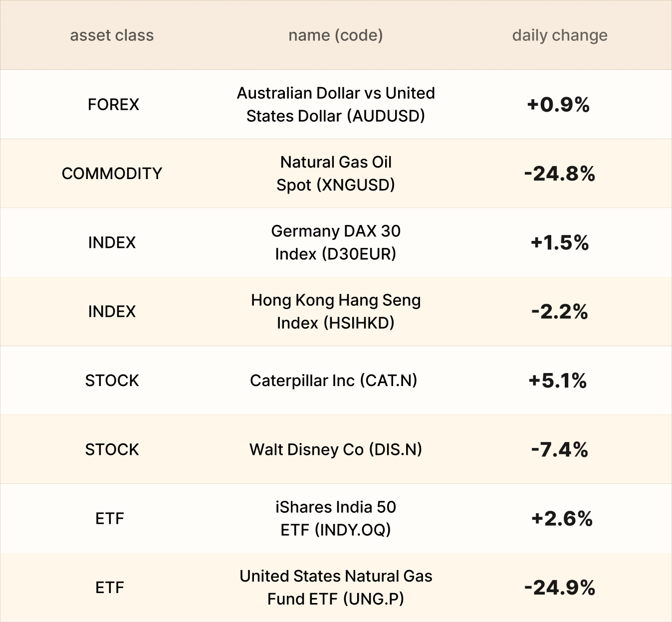Select Walt Disney Co (DIS.N) stock
This screenshot has height=622, width=672.
pyautogui.click(x=335, y=449)
